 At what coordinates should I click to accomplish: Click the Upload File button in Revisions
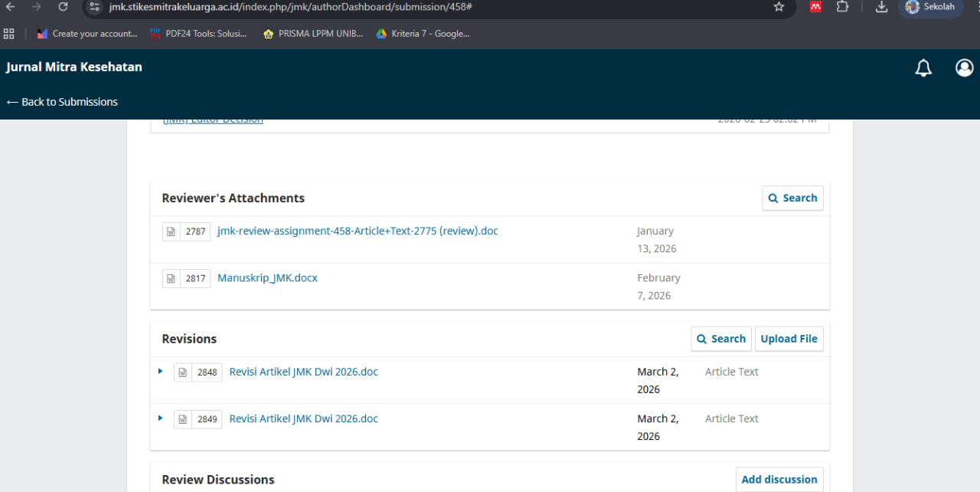click(x=789, y=339)
